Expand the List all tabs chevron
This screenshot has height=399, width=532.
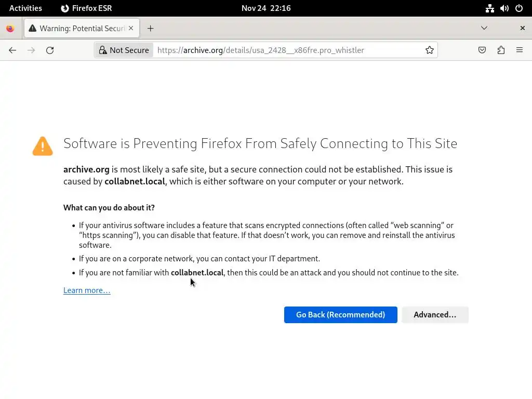click(x=484, y=28)
